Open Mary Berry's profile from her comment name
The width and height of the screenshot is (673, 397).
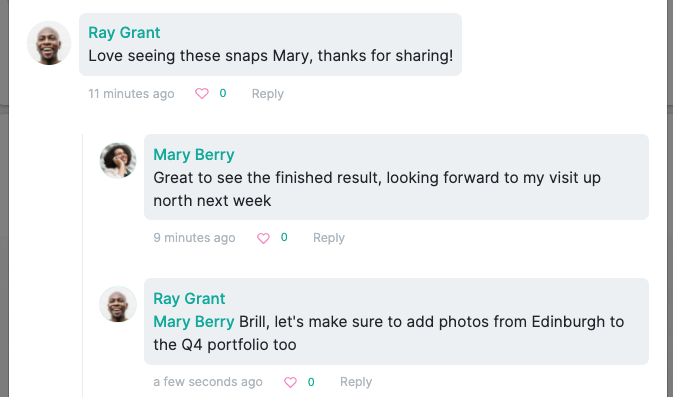[x=194, y=155]
